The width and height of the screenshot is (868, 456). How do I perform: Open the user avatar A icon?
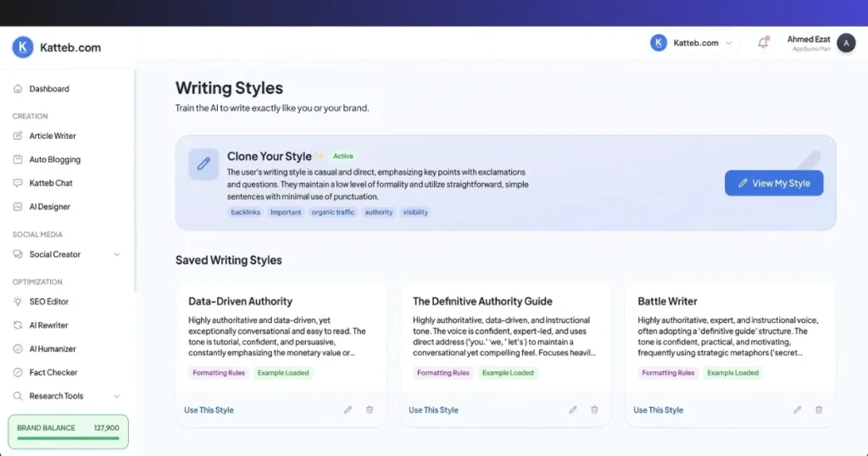click(x=846, y=43)
